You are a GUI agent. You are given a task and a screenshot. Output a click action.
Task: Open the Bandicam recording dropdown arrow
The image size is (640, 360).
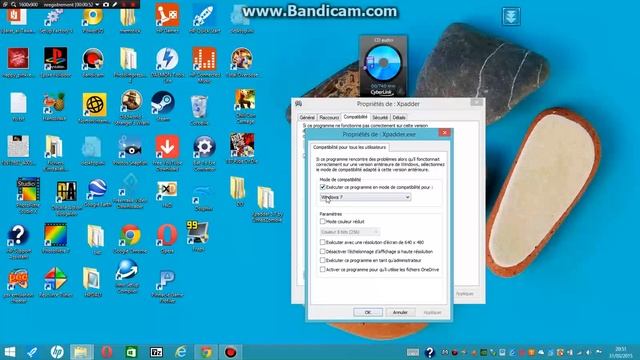tap(97, 4)
